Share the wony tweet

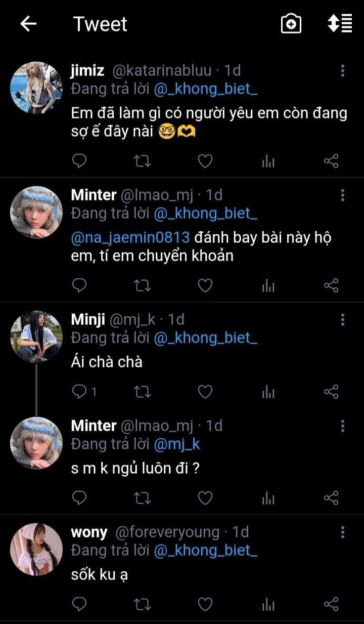point(331,604)
